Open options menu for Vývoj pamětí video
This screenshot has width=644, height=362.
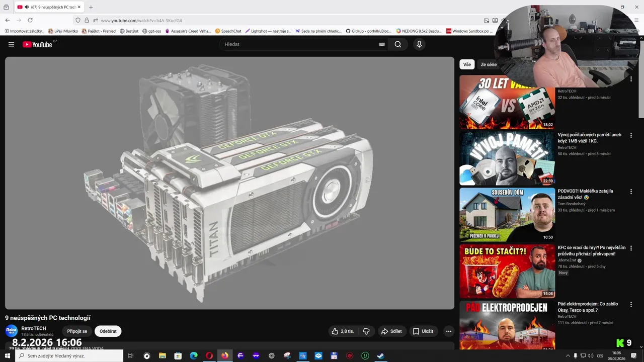tap(631, 135)
